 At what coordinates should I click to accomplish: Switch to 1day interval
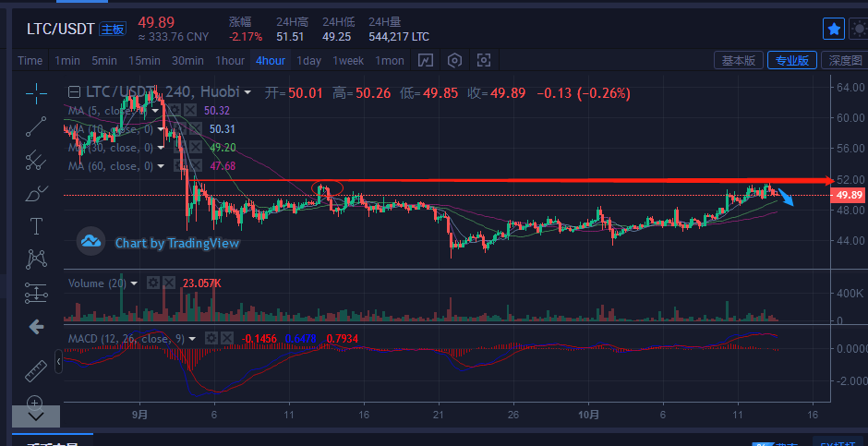point(309,61)
